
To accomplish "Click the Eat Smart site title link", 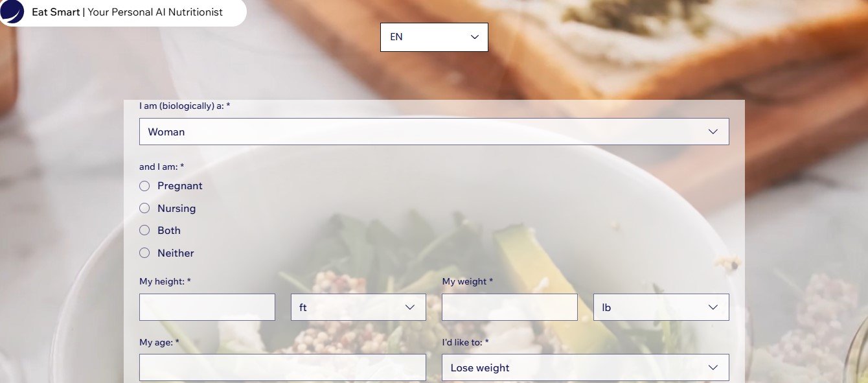I will tap(56, 12).
